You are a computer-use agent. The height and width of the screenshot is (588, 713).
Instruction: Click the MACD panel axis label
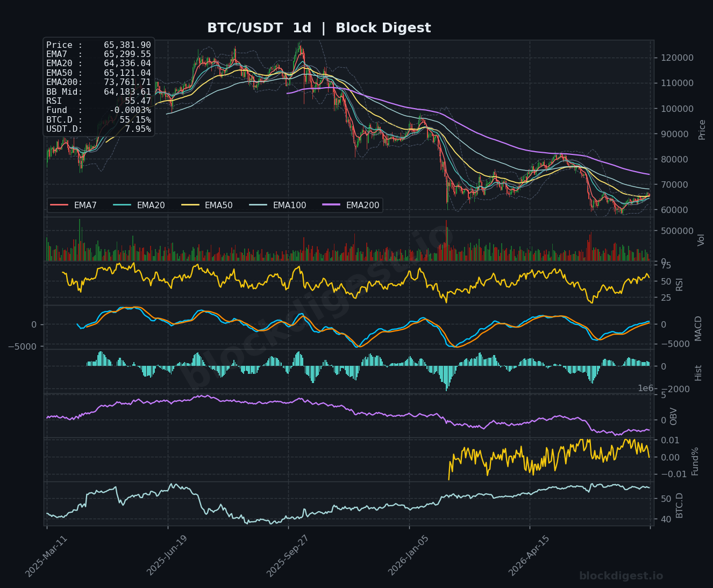coord(698,328)
